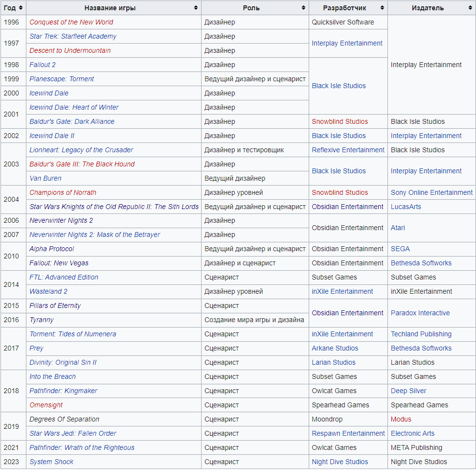The image size is (476, 470).
Task: Open Night Dive Studios developer link
Action: 340,462
